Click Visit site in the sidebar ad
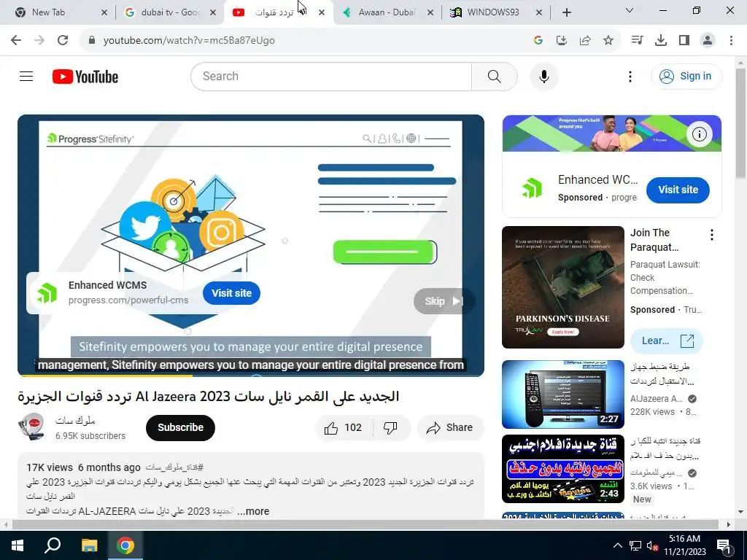 (x=678, y=190)
